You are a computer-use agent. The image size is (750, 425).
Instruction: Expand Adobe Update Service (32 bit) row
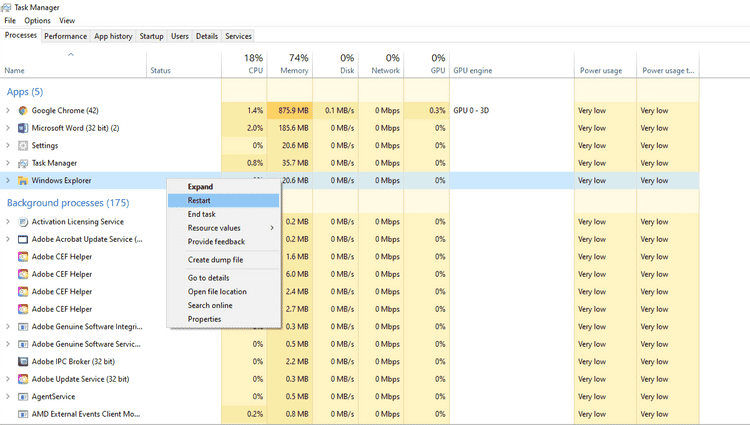click(8, 379)
